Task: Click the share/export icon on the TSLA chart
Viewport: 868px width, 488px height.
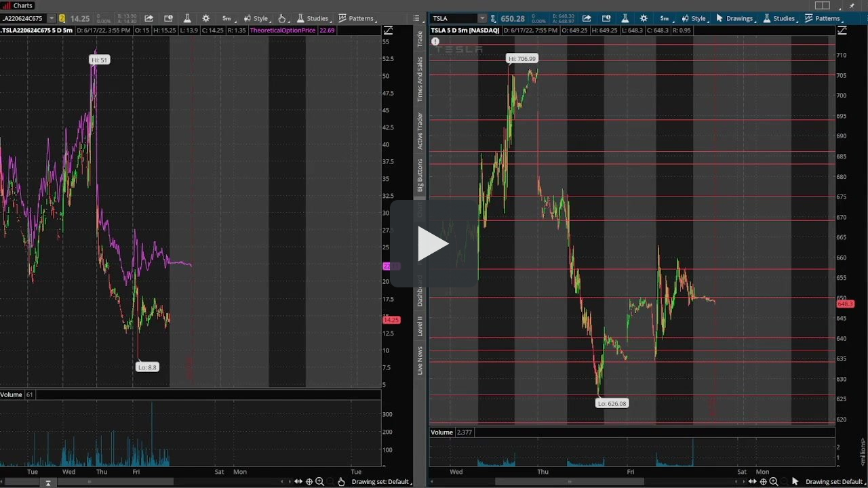Action: click(586, 18)
